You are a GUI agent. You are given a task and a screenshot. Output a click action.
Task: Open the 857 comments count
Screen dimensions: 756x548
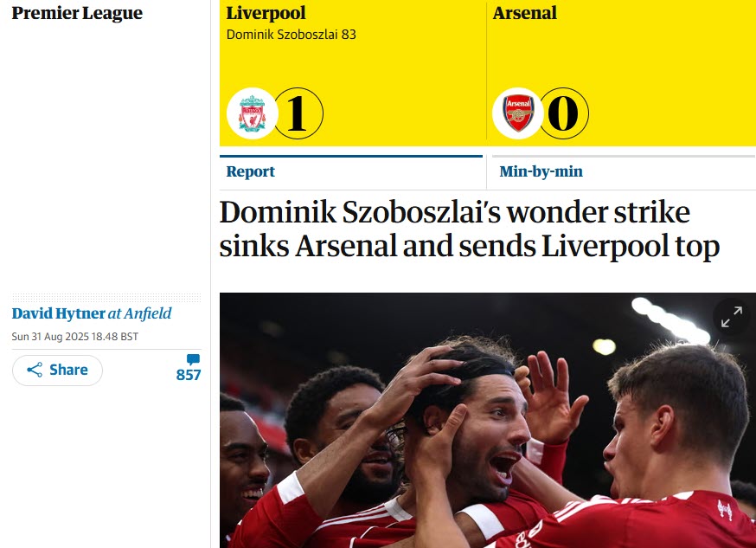point(189,375)
